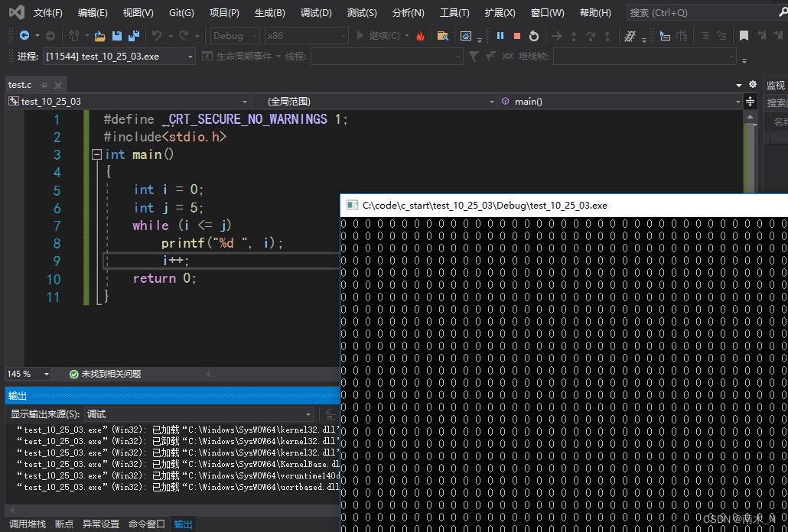Click the select element cursor icon

pyautogui.click(x=665, y=36)
